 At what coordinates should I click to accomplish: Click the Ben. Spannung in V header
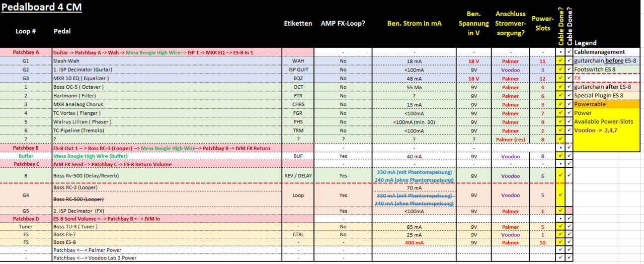473,24
